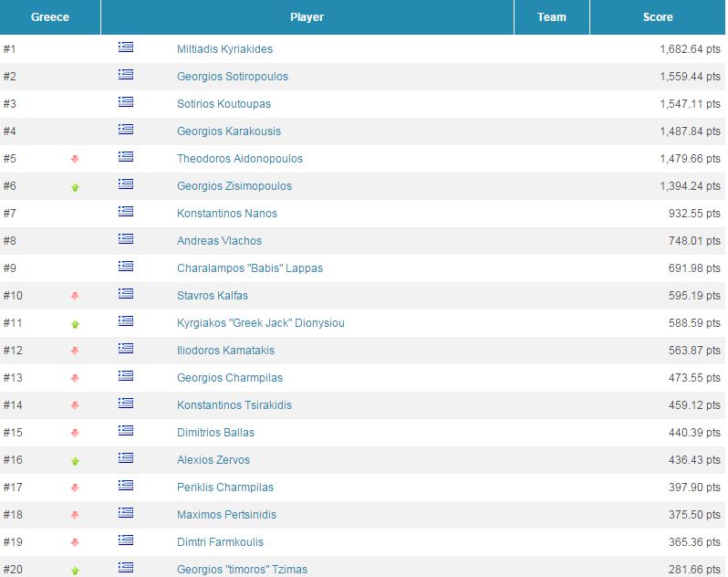Click the Score column header
The image size is (728, 577).
coord(658,17)
